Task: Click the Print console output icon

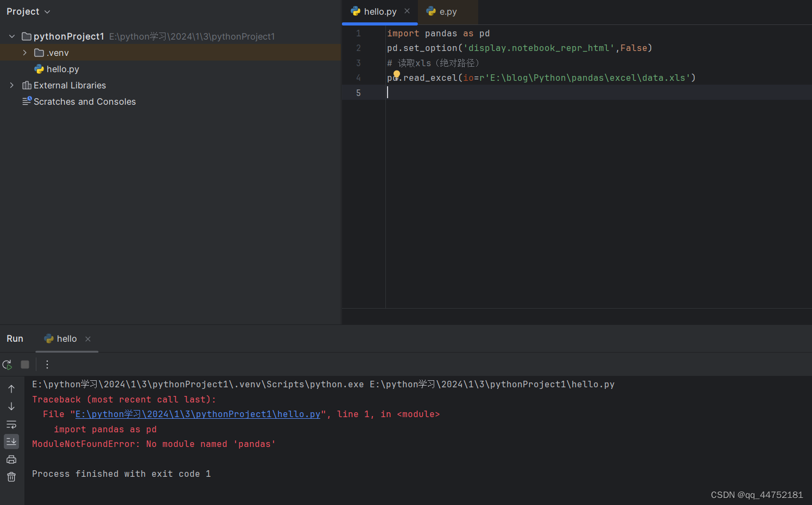Action: (11, 459)
